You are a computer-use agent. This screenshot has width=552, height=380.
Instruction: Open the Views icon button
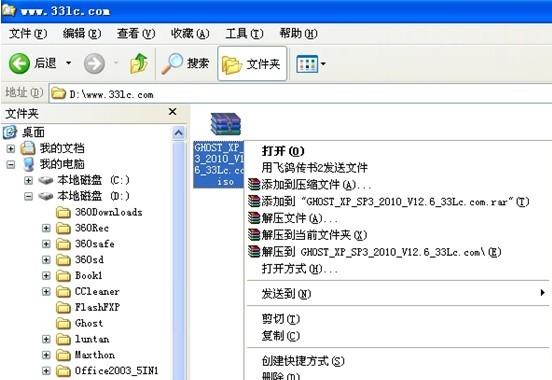click(x=307, y=64)
